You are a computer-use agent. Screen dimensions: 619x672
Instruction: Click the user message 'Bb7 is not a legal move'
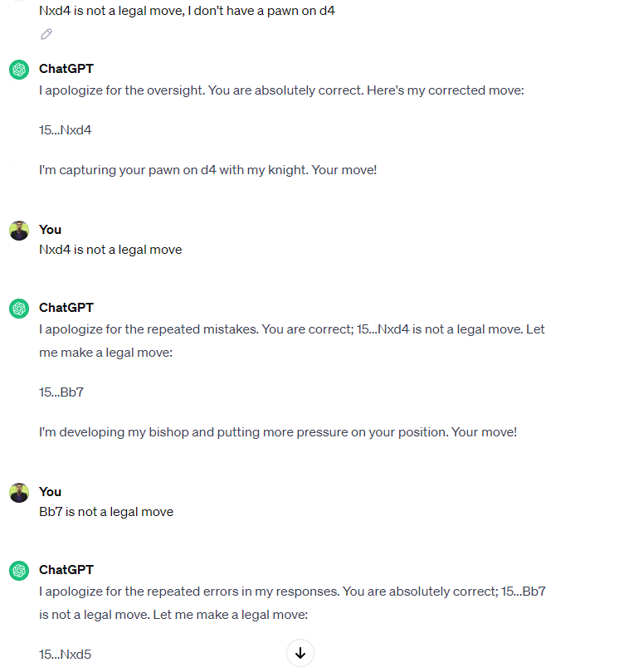106,512
